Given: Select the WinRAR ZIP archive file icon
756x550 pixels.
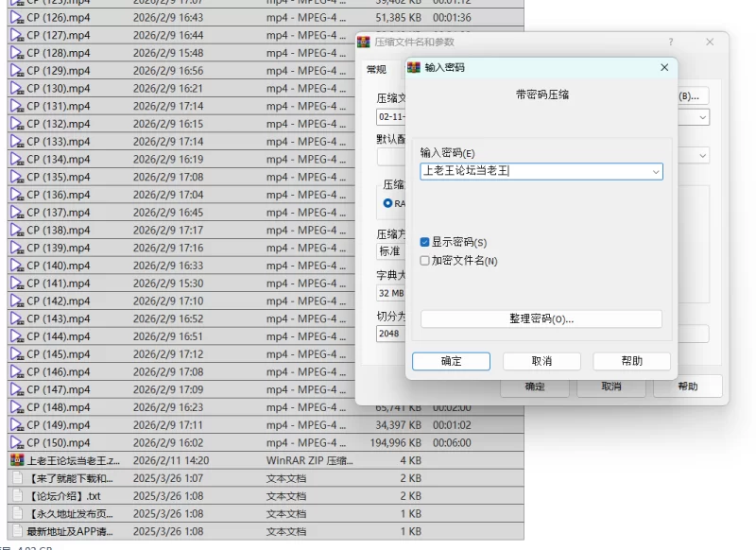Looking at the screenshot, I should 16,461.
